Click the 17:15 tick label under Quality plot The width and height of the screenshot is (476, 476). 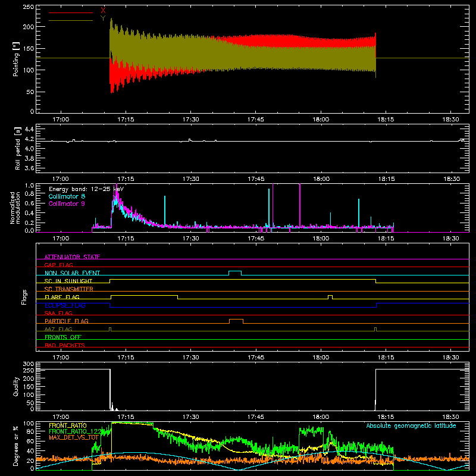coord(126,417)
